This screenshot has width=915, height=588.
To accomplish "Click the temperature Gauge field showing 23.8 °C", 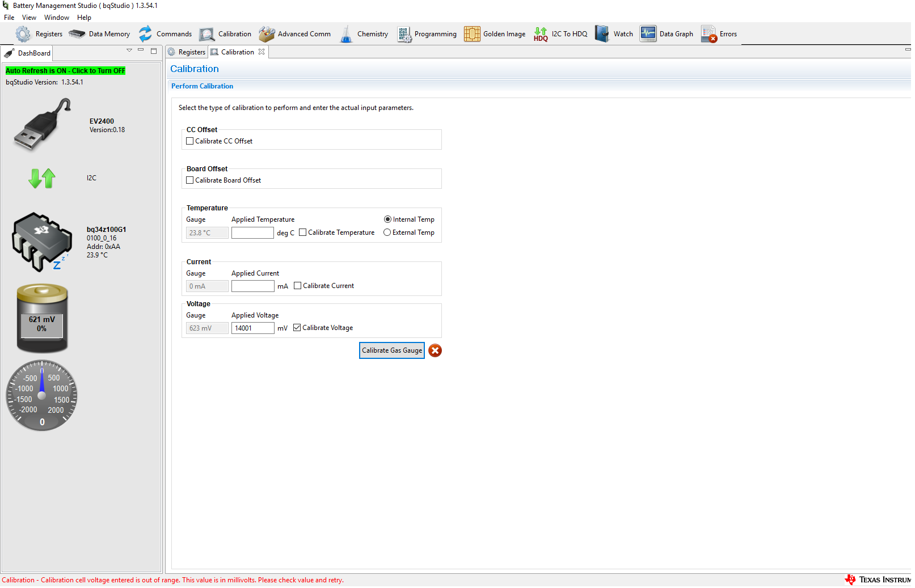I will pos(207,233).
